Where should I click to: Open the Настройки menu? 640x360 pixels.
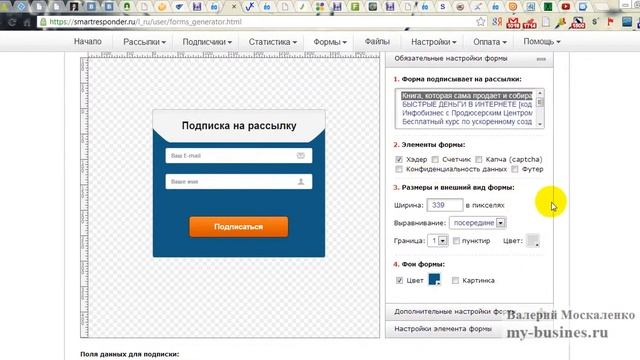tap(433, 42)
